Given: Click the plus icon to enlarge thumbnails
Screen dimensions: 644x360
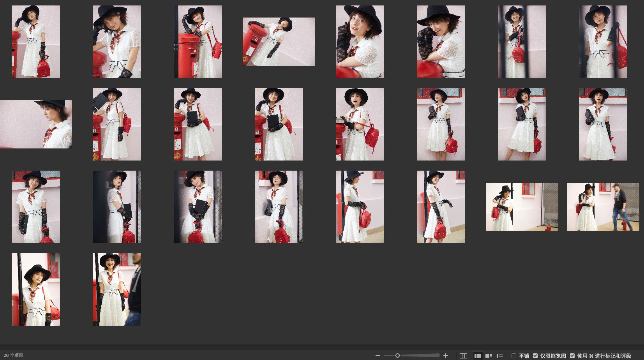Looking at the screenshot, I should pos(446,356).
